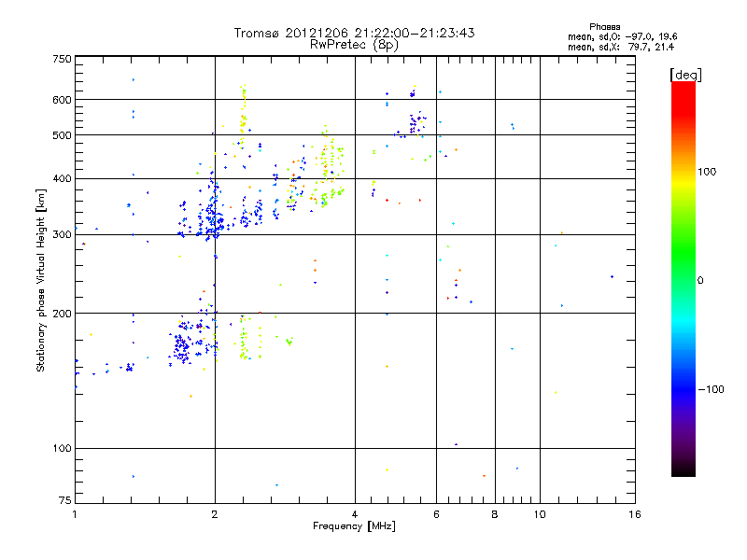
Task: Click the x-axis tick label '8'
Action: coord(495,514)
